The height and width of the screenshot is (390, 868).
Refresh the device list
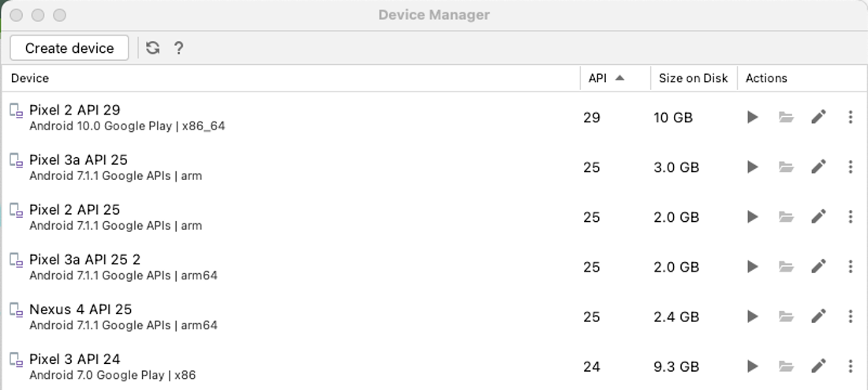[x=153, y=47]
